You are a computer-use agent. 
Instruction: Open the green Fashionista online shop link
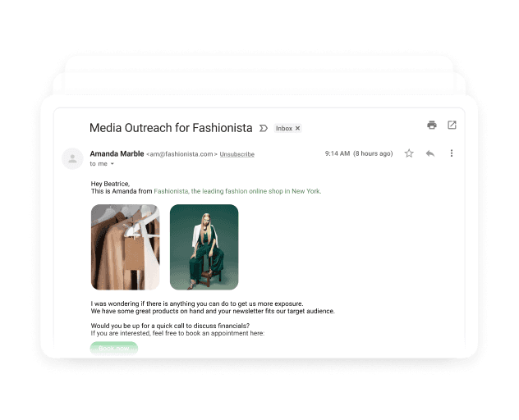[237, 191]
